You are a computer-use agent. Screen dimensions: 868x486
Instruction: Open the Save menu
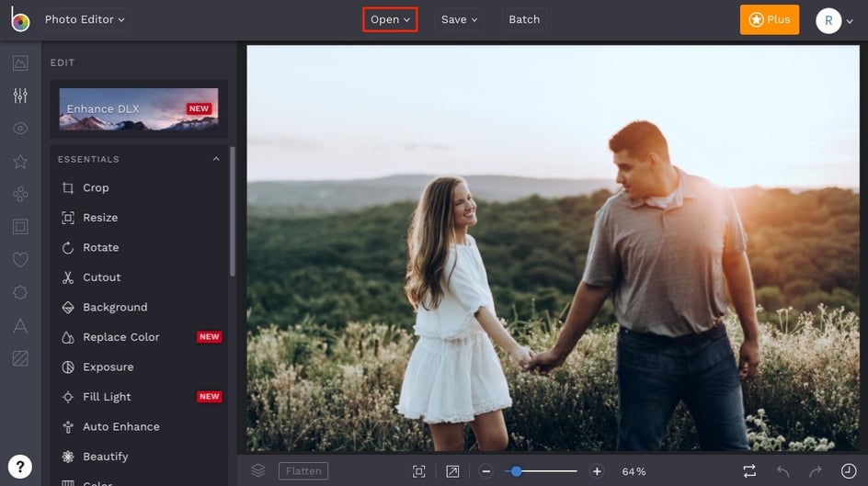tap(459, 19)
